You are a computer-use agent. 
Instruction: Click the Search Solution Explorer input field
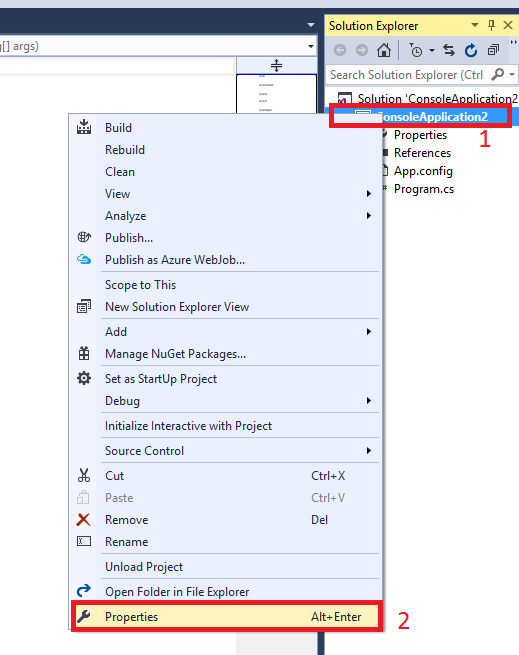pyautogui.click(x=407, y=75)
